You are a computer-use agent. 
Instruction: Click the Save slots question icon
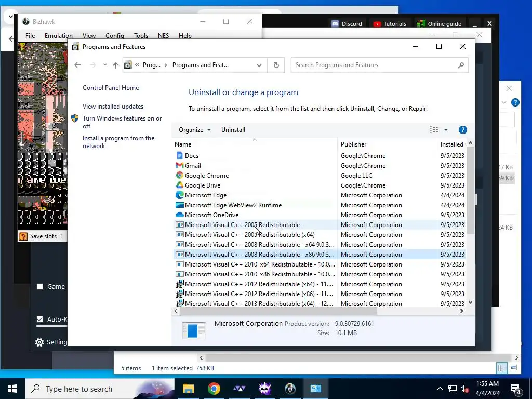(x=23, y=236)
